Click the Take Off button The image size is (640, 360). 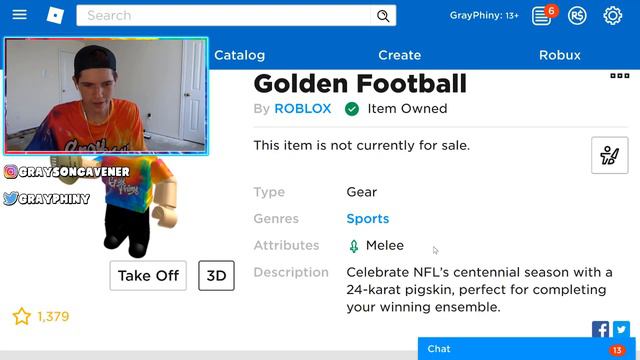point(148,276)
